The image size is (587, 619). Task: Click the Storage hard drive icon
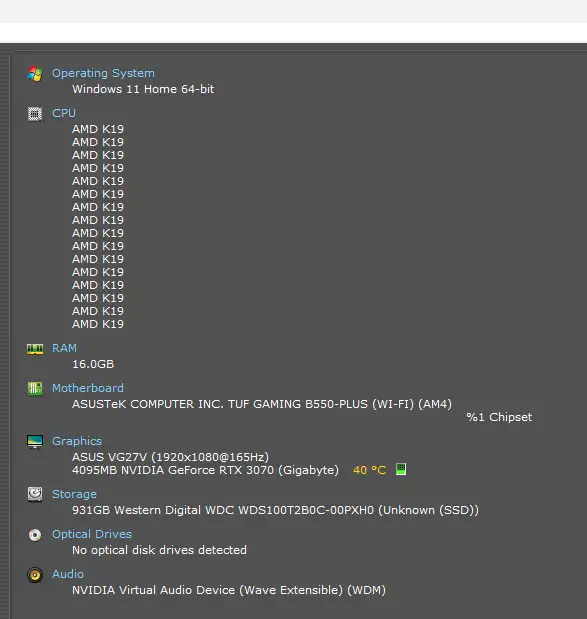tap(35, 494)
